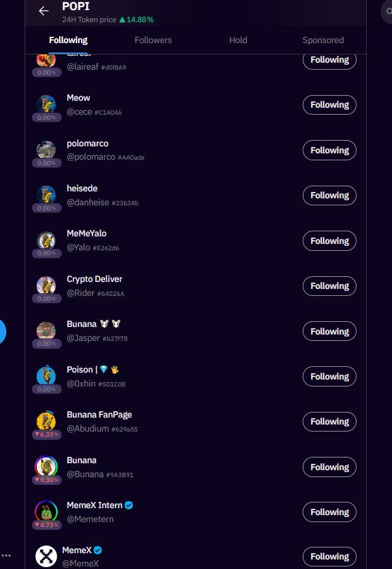
Task: Switch to the Followers tab
Action: click(153, 40)
